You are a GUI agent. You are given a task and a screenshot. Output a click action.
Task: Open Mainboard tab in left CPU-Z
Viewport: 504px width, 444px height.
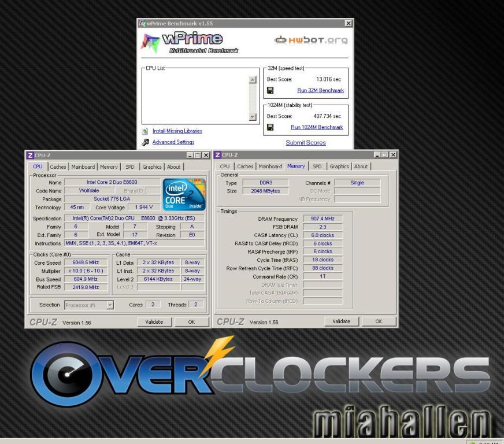tap(83, 167)
